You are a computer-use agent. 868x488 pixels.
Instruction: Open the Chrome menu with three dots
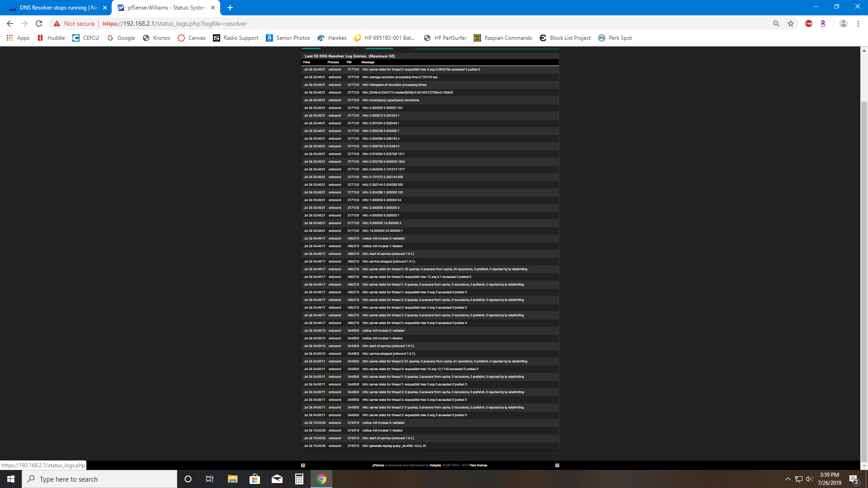858,23
